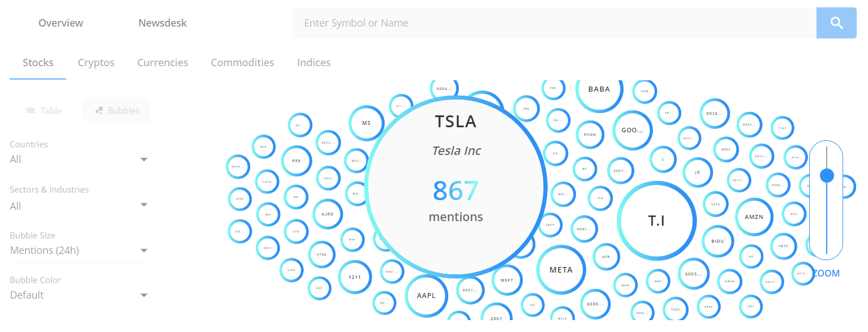Switch to Bubbles view
Screen dimensions: 868x332
pos(117,110)
